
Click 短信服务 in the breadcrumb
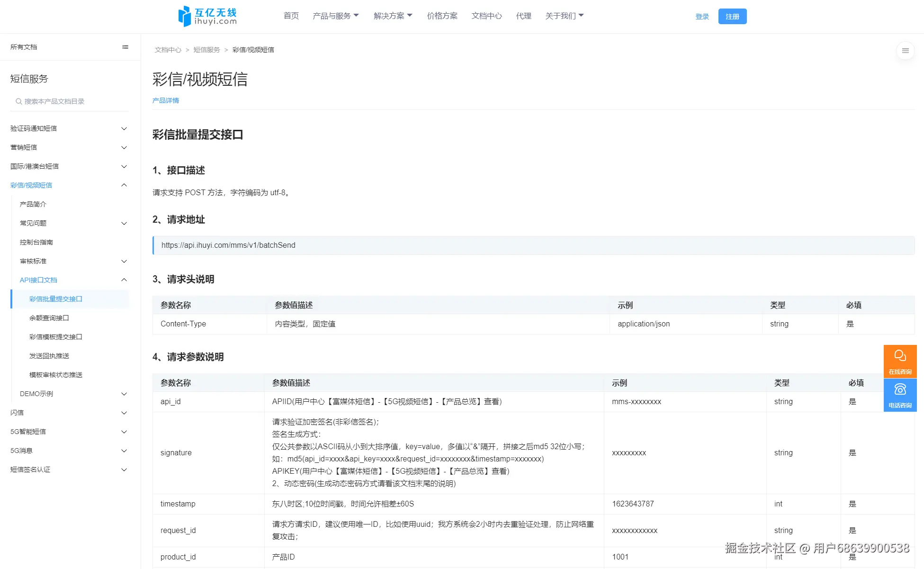tap(206, 50)
